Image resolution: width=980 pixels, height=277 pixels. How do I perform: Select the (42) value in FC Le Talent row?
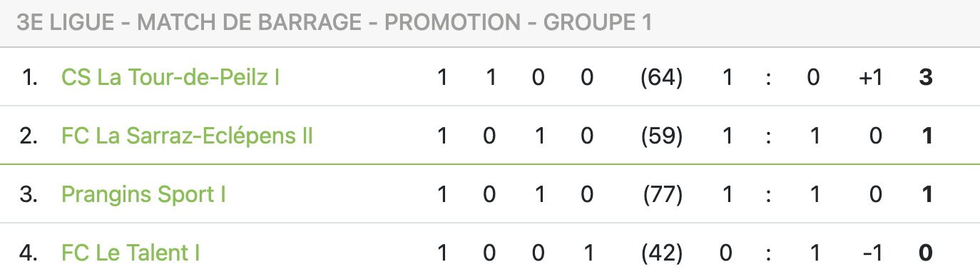click(x=662, y=253)
